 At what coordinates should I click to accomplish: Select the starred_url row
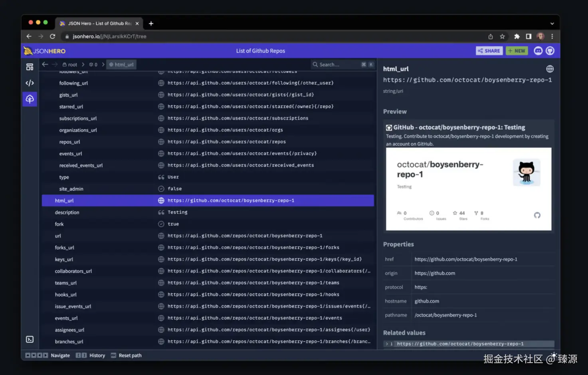coord(208,107)
